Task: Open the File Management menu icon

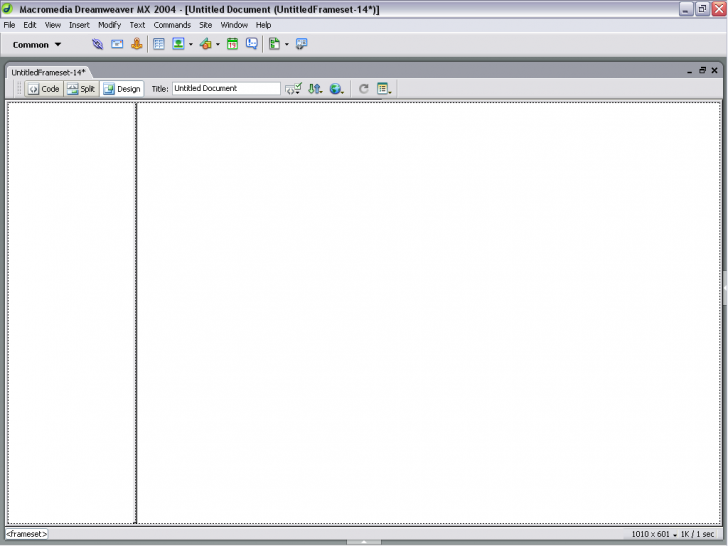Action: click(315, 89)
